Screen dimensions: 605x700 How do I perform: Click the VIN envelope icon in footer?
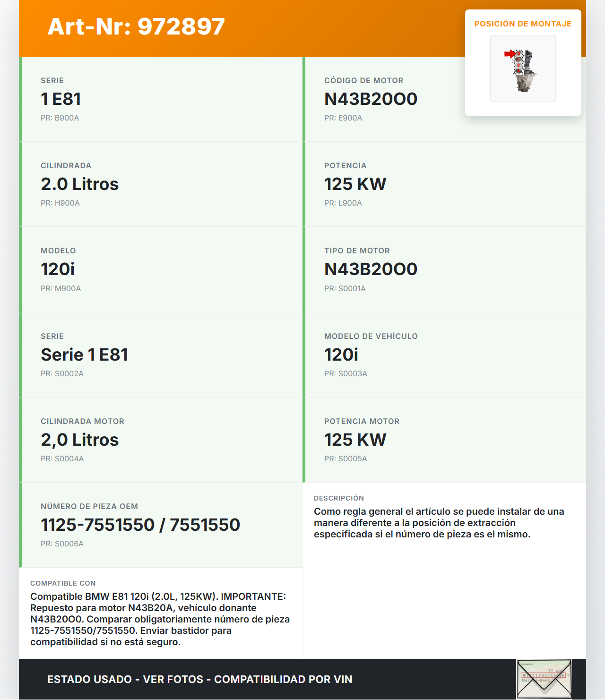tap(544, 679)
